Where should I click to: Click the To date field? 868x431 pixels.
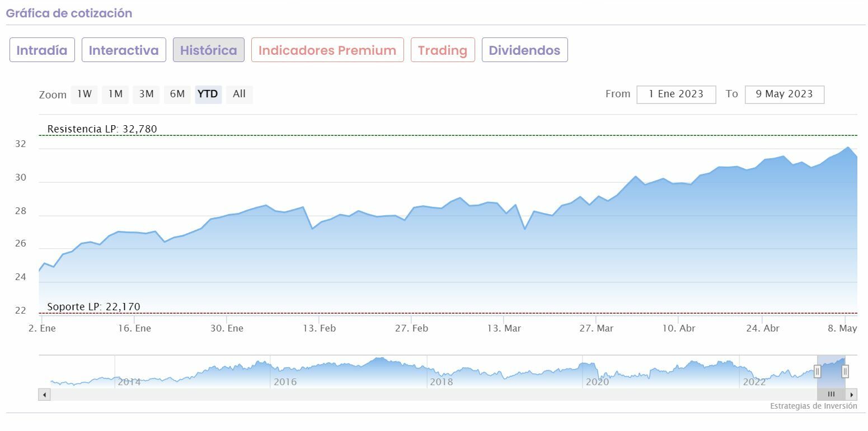784,94
